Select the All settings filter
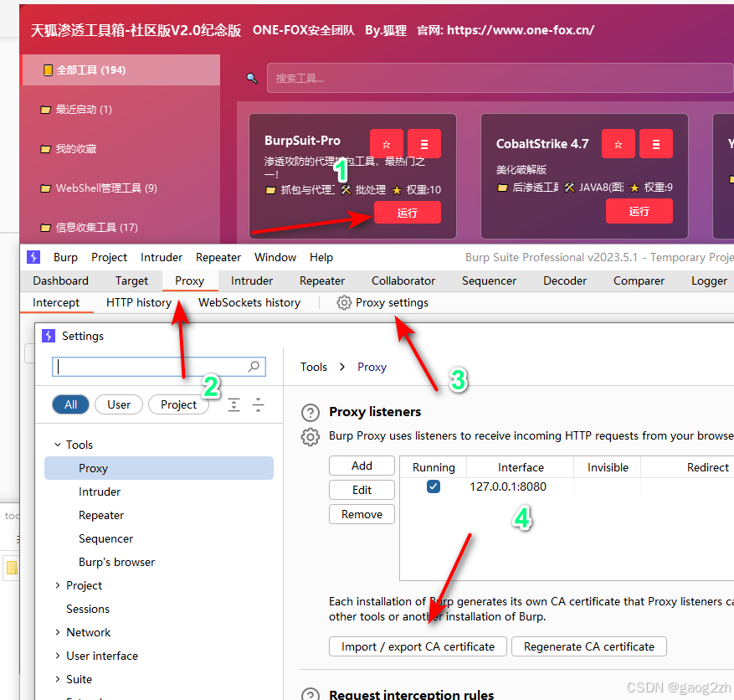Image resolution: width=734 pixels, height=700 pixels. point(70,404)
